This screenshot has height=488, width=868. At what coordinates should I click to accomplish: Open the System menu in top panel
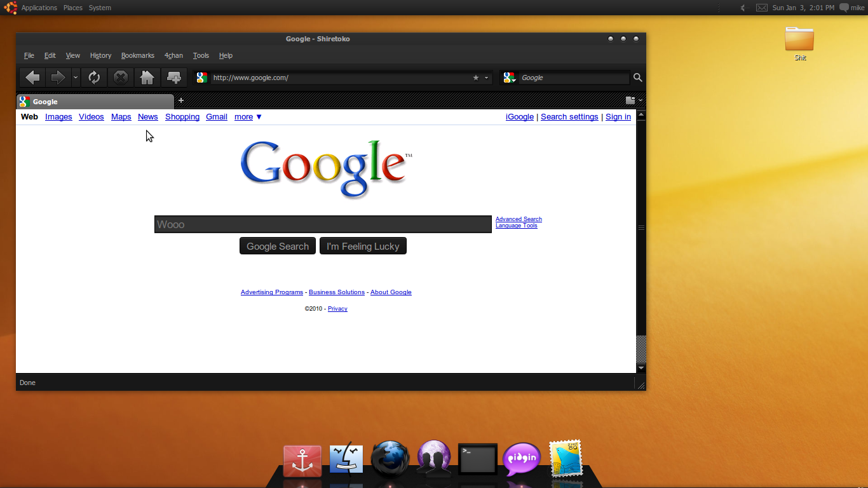(100, 8)
